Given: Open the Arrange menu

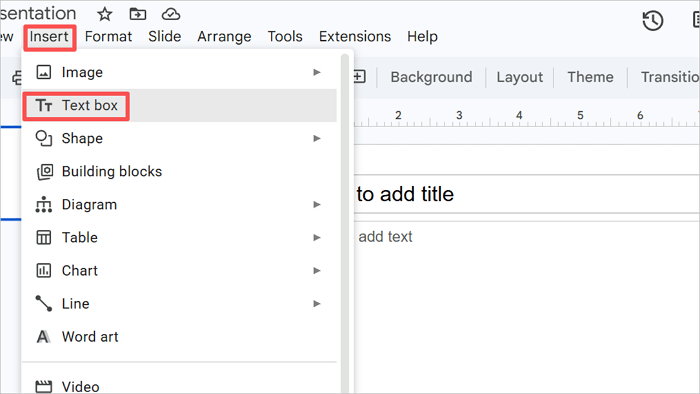Looking at the screenshot, I should [224, 37].
